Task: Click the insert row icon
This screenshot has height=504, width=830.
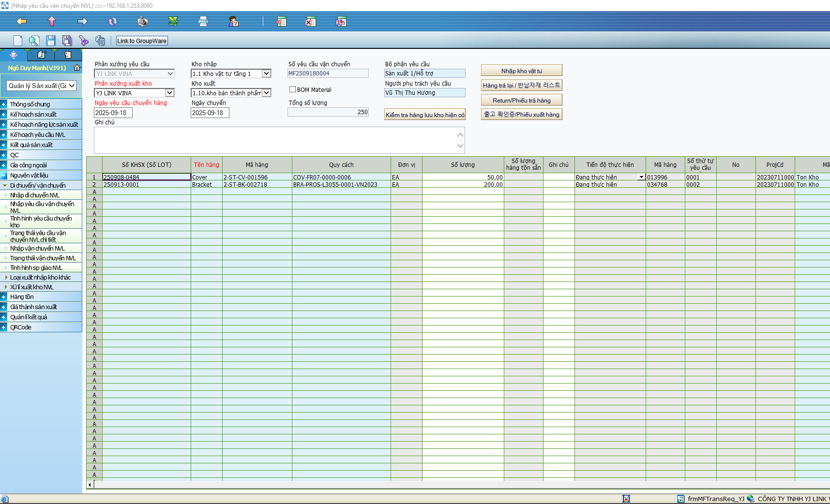Action: click(281, 21)
